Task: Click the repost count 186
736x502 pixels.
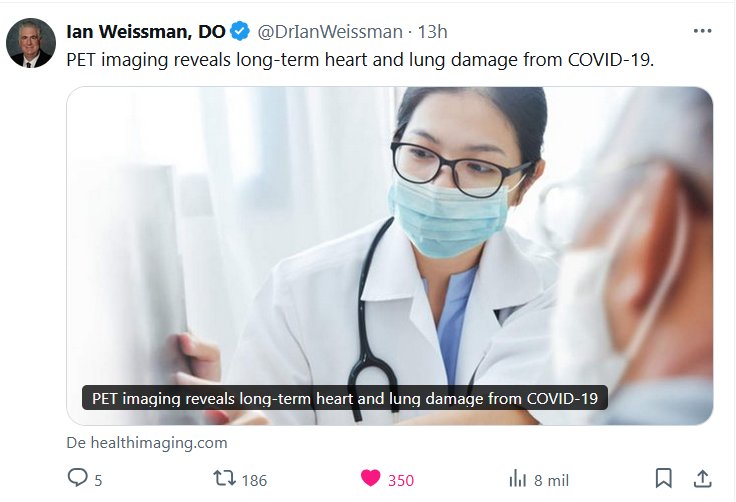Action: coord(254,480)
